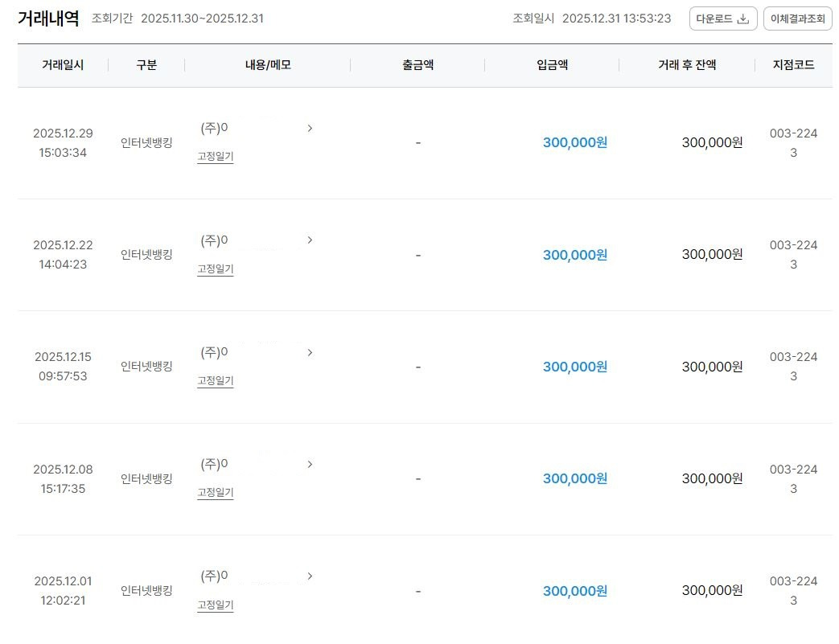The image size is (839, 644).
Task: Open the 고정일기 memo on the 2025.12.29 row
Action: tap(216, 157)
